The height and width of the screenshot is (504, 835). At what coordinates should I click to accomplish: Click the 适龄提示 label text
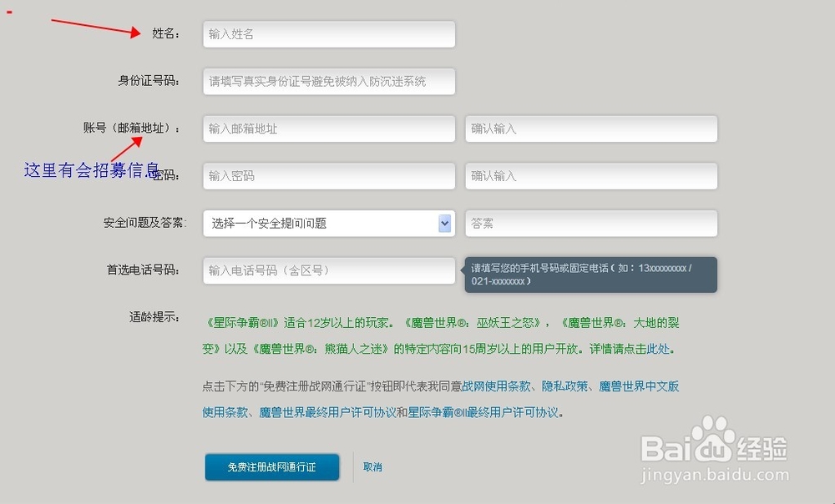tap(154, 317)
